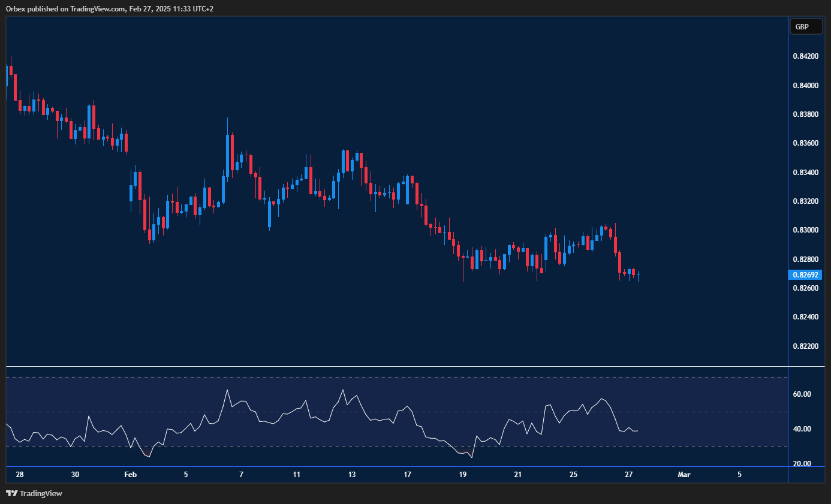Image resolution: width=831 pixels, height=504 pixels.
Task: Select the Feb label on the date axis
Action: [130, 474]
